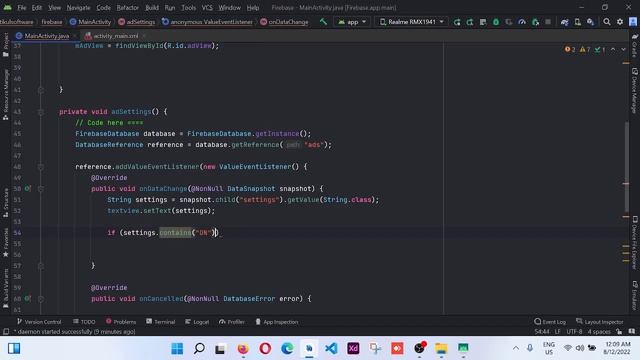Collapse the code block at line 41

(41, 89)
